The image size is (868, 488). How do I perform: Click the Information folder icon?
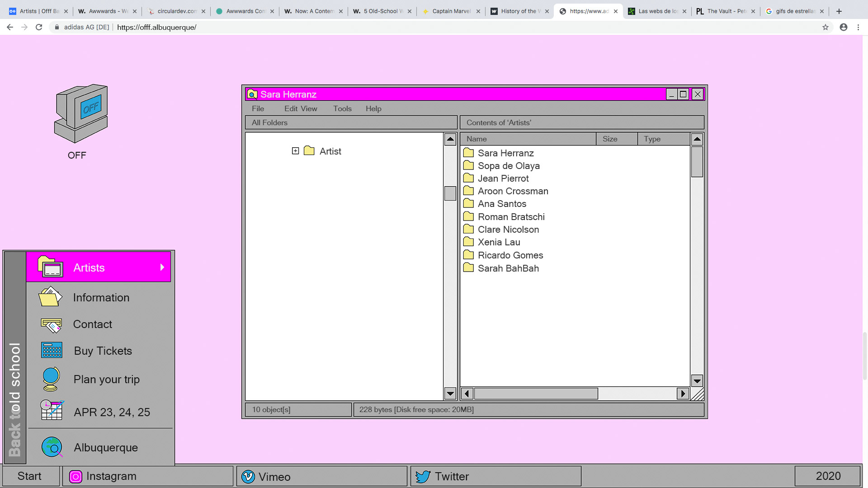click(50, 297)
